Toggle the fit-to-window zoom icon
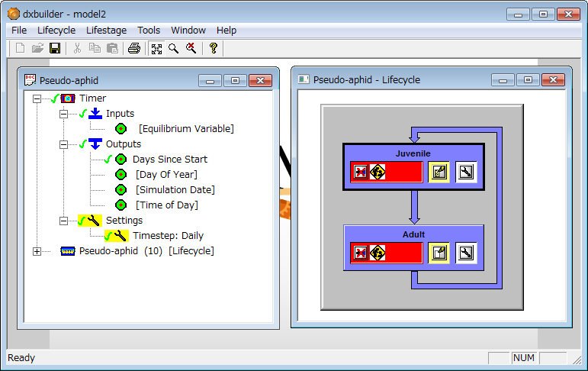Screen dimensions: 588x371 point(156,48)
